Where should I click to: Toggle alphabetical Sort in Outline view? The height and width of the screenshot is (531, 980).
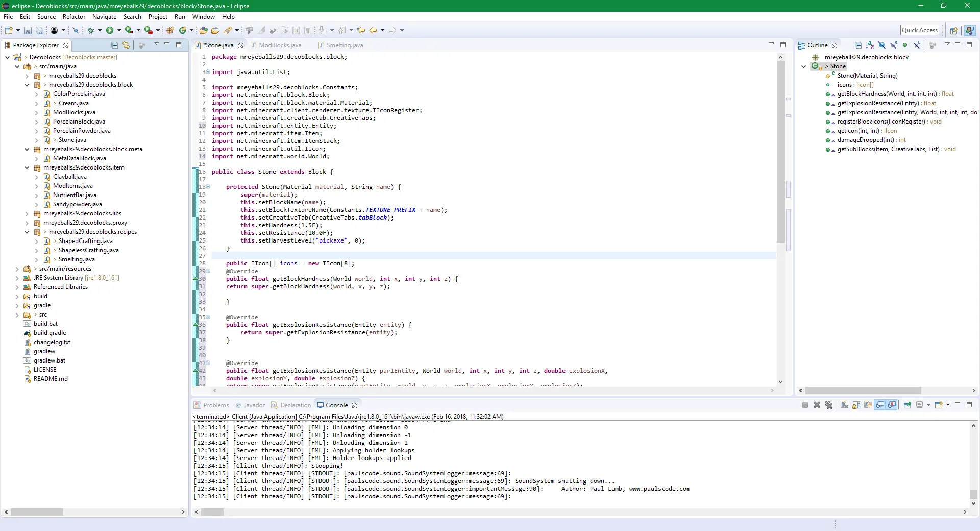pos(870,45)
